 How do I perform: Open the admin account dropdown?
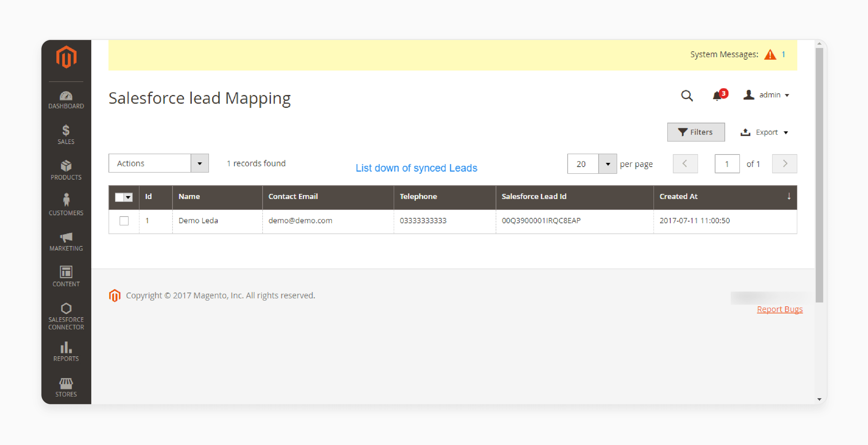[767, 95]
